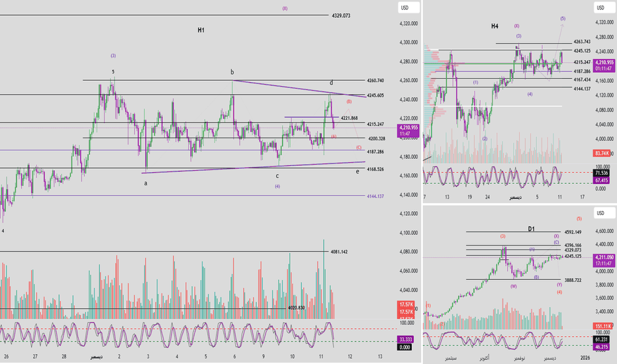Select the 4081.142 level label
This screenshot has width=617, height=364.
pyautogui.click(x=339, y=251)
